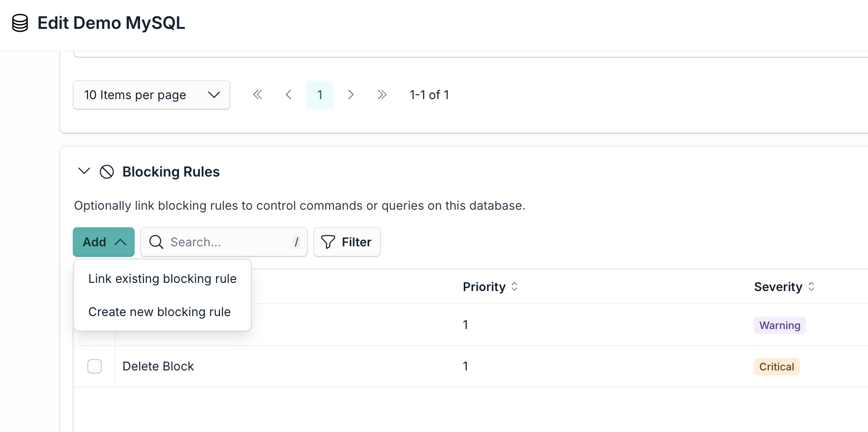Click priority value 1 in Warning row
This screenshot has width=868, height=432.
465,325
